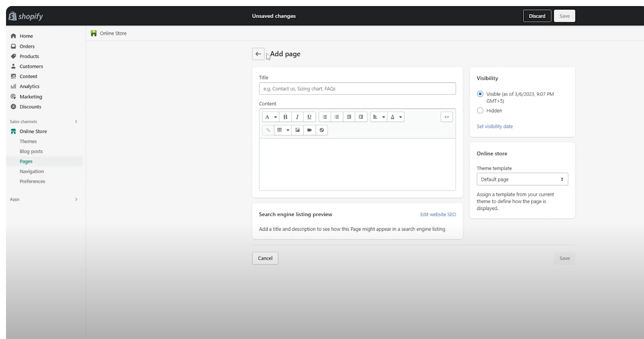Click the outdent button in the toolbar
This screenshot has width=644, height=339.
coord(349,117)
